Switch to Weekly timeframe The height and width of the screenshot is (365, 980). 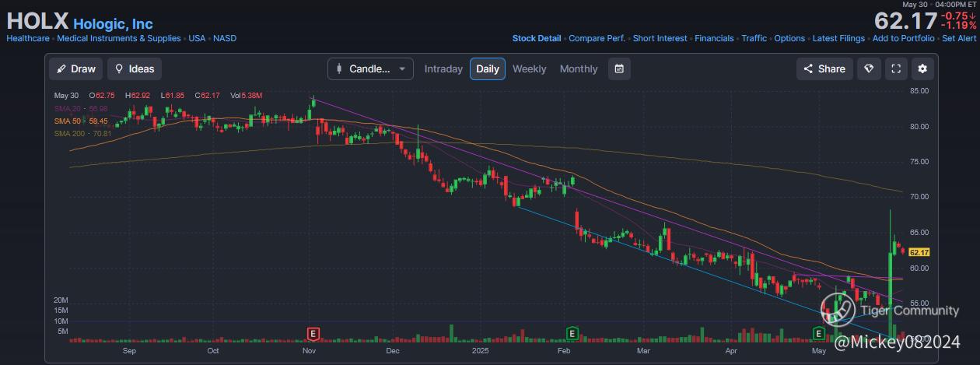530,68
